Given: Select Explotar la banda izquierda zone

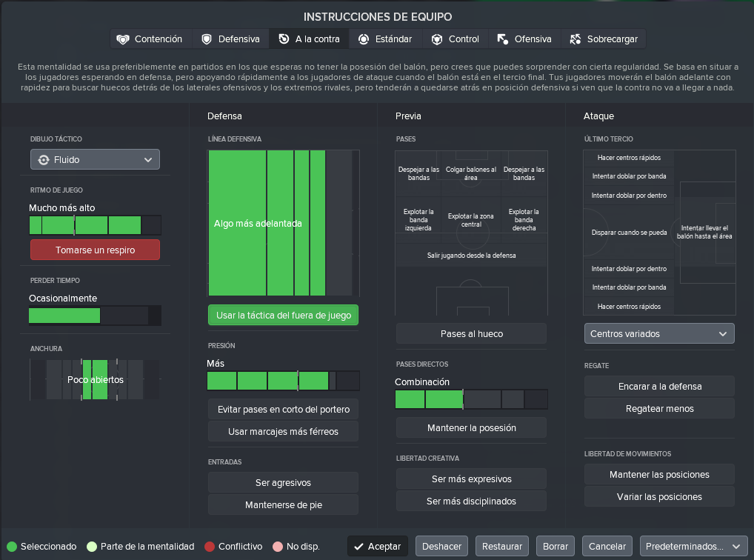Looking at the screenshot, I should 418,220.
